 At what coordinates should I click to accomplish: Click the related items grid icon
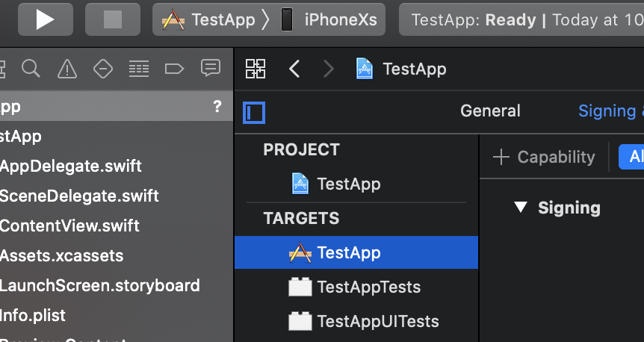coord(256,69)
